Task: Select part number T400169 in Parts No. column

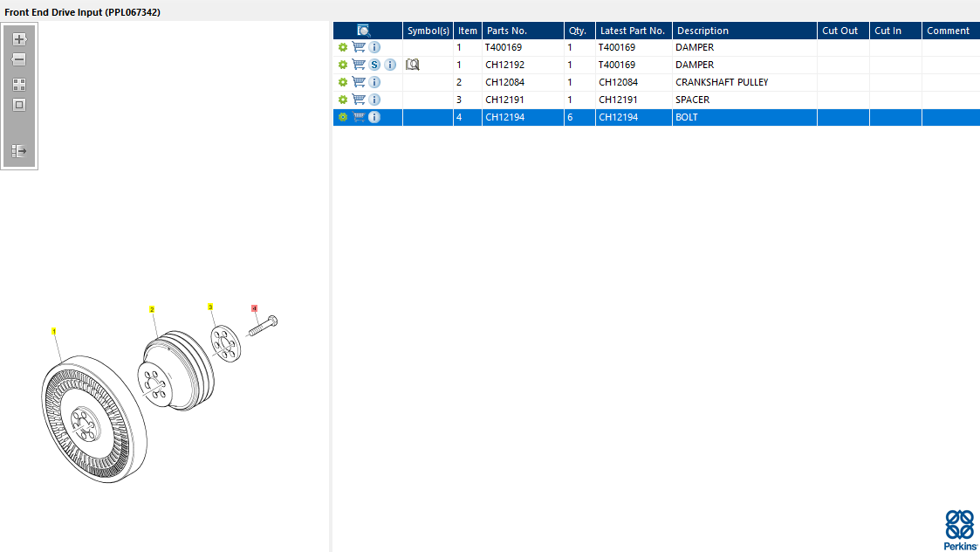Action: [x=504, y=47]
